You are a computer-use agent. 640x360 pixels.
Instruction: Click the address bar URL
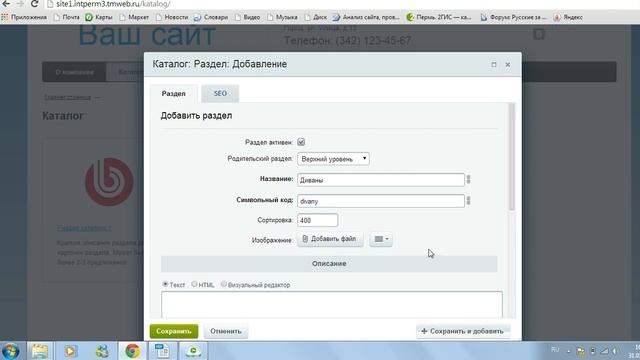(x=113, y=4)
